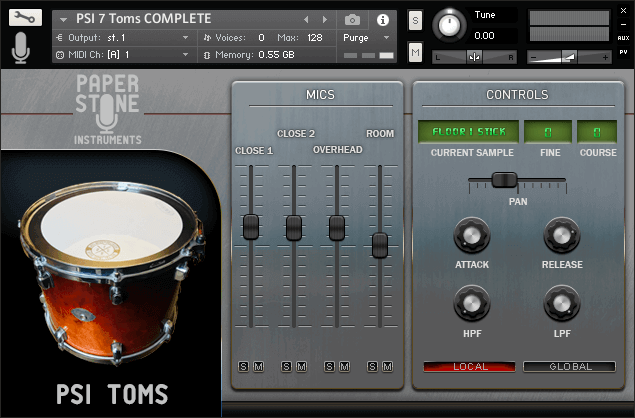The height and width of the screenshot is (418, 635).
Task: Select GLOBAL control mode
Action: 569,367
